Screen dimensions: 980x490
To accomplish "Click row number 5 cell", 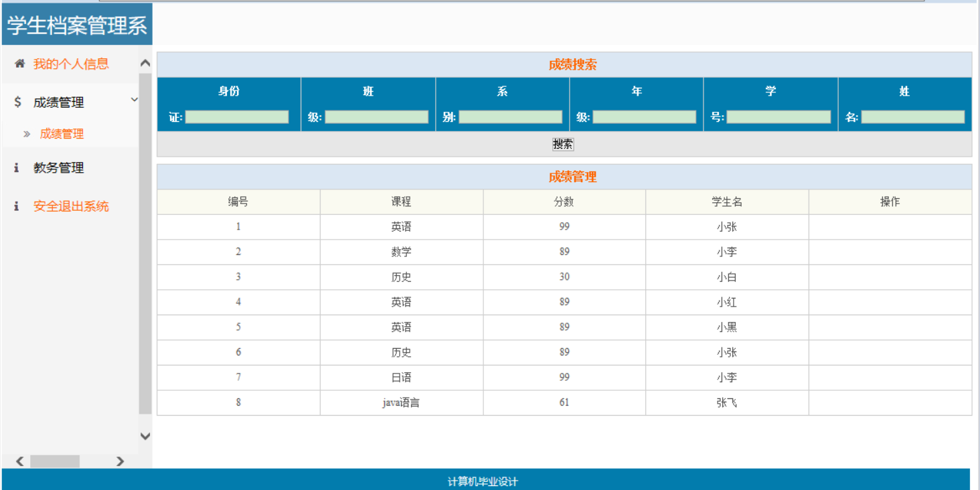I will click(238, 327).
